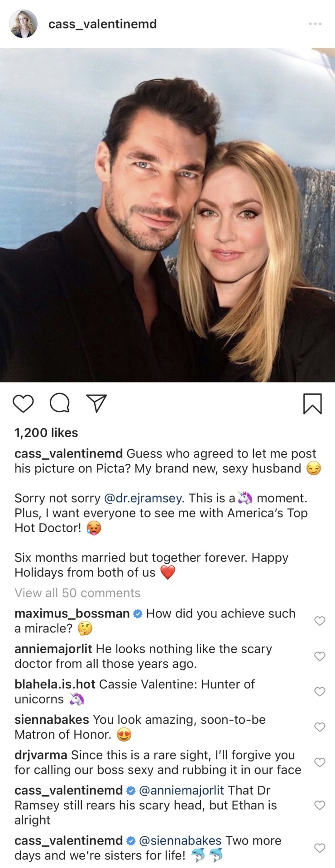The height and width of the screenshot is (868, 335).
Task: Like the post with heart icon
Action: coord(23,403)
